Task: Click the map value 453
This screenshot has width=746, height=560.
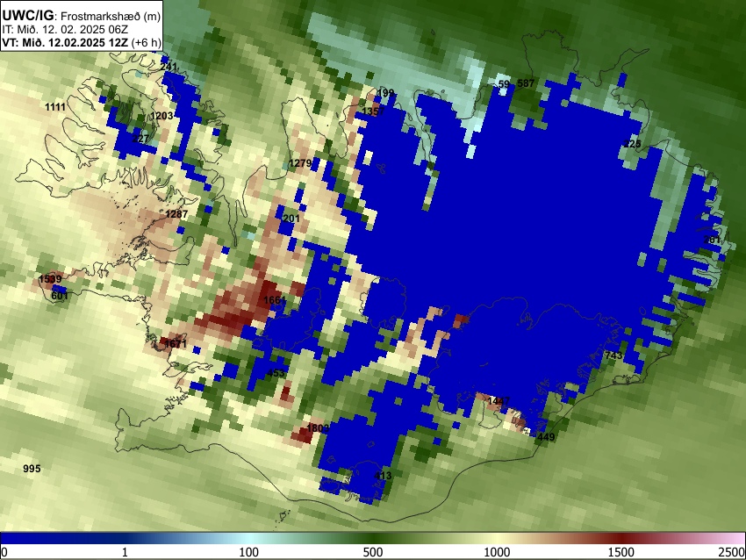Action: 276,373
